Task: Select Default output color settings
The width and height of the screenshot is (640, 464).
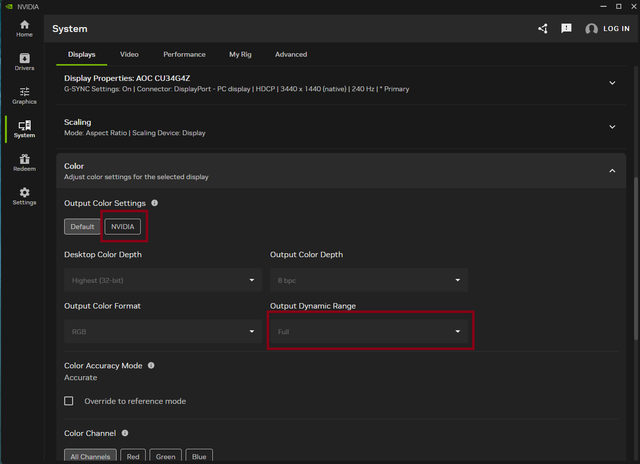Action: pyautogui.click(x=82, y=226)
